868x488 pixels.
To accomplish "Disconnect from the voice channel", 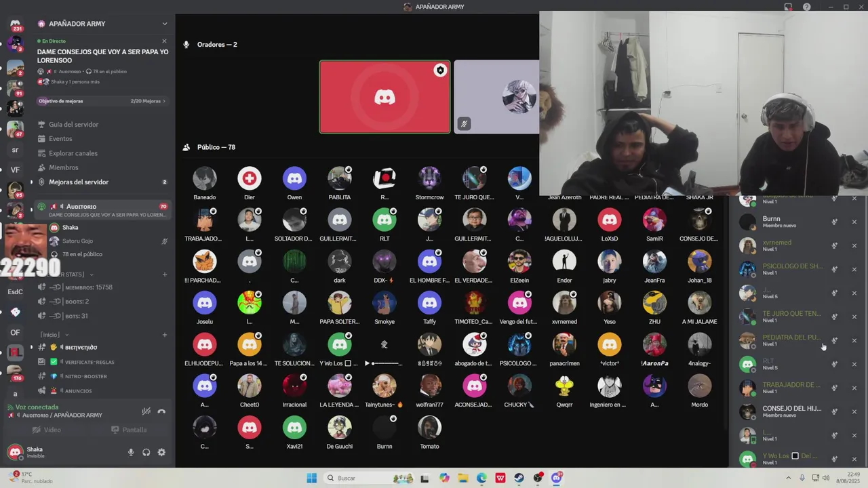I will coord(161,411).
